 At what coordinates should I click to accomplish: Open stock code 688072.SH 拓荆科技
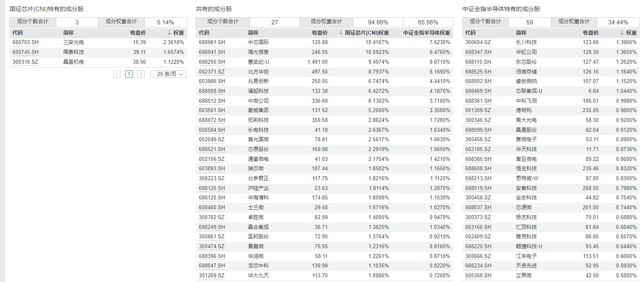tap(212, 120)
